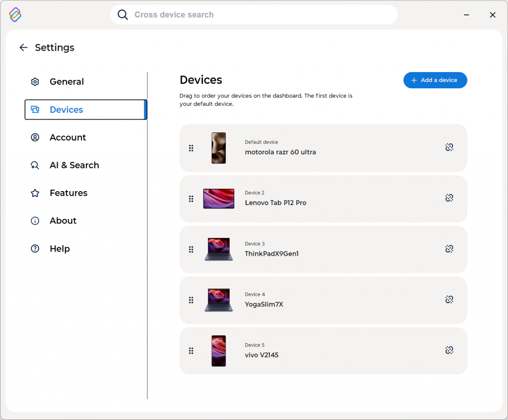Open the General settings section
The width and height of the screenshot is (508, 420).
coord(66,82)
